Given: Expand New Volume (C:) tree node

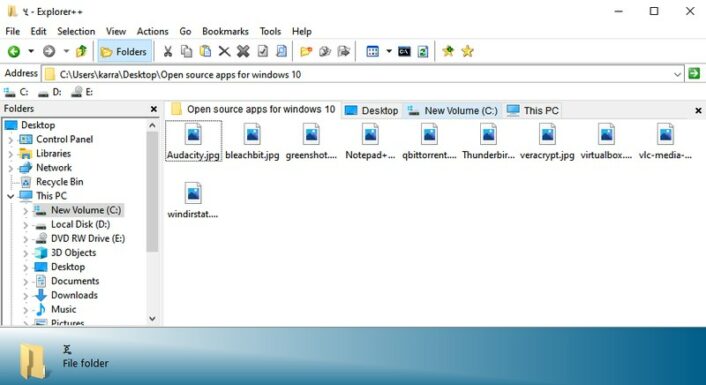Looking at the screenshot, I should tap(26, 211).
